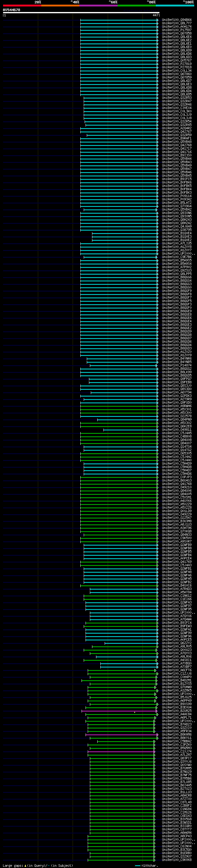Viewport: 197px width, 868px height.
Task: Select the UniRef100_C5H4D9 label
Action: pyautogui.click(x=176, y=464)
